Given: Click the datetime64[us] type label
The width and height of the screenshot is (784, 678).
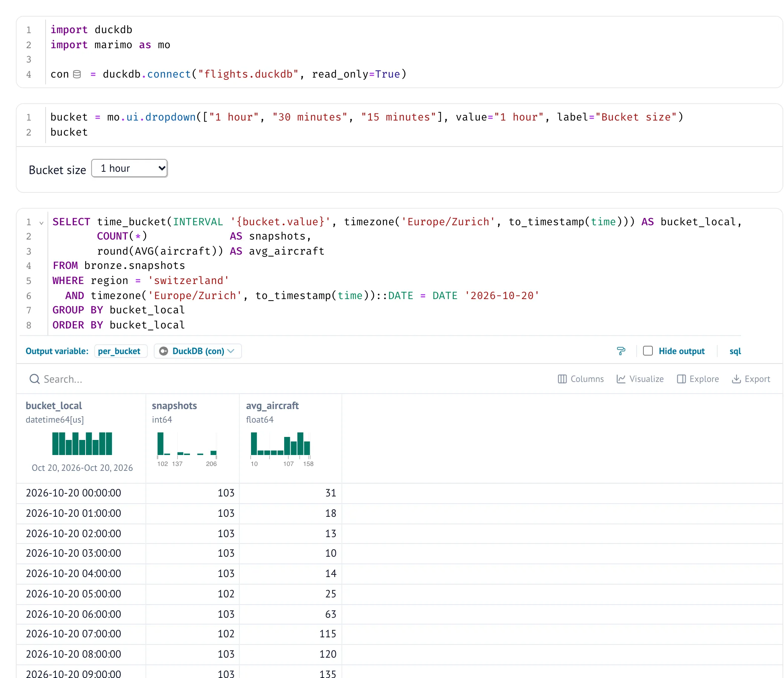Looking at the screenshot, I should click(x=55, y=420).
